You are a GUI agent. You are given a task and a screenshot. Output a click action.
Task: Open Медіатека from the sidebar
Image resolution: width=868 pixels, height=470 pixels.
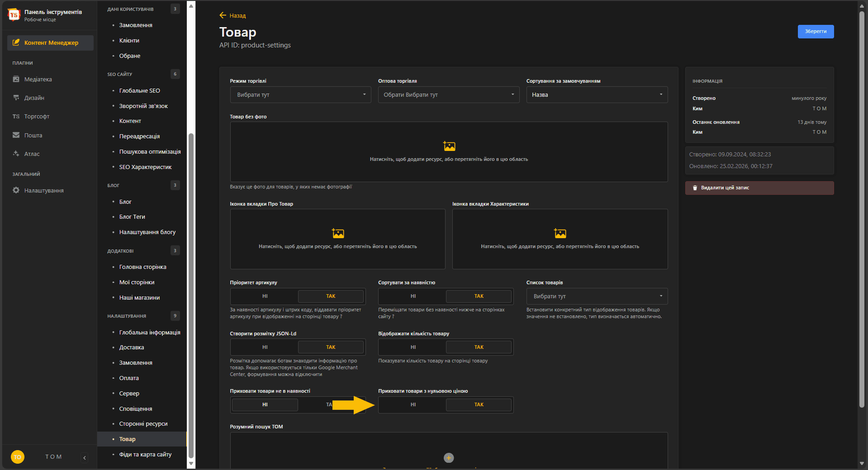(38, 79)
